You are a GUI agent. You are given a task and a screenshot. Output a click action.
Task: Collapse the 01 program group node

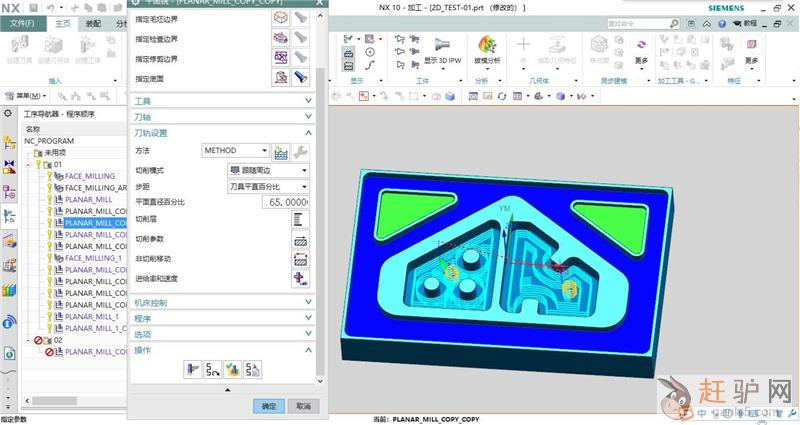[30, 164]
